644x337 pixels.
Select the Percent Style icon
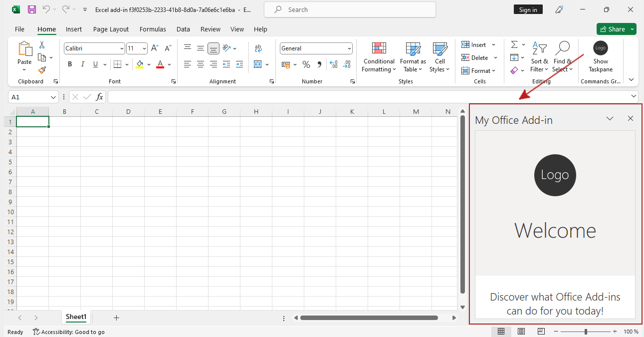point(306,64)
